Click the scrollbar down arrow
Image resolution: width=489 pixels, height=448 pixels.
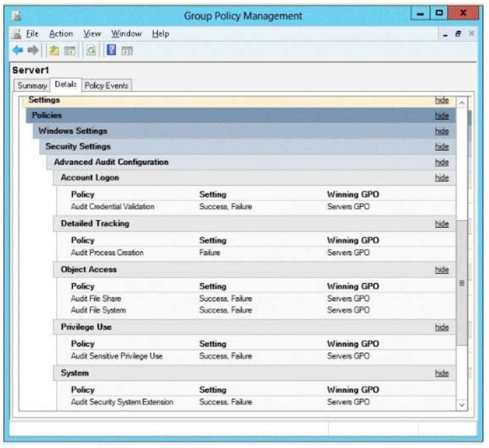(462, 405)
